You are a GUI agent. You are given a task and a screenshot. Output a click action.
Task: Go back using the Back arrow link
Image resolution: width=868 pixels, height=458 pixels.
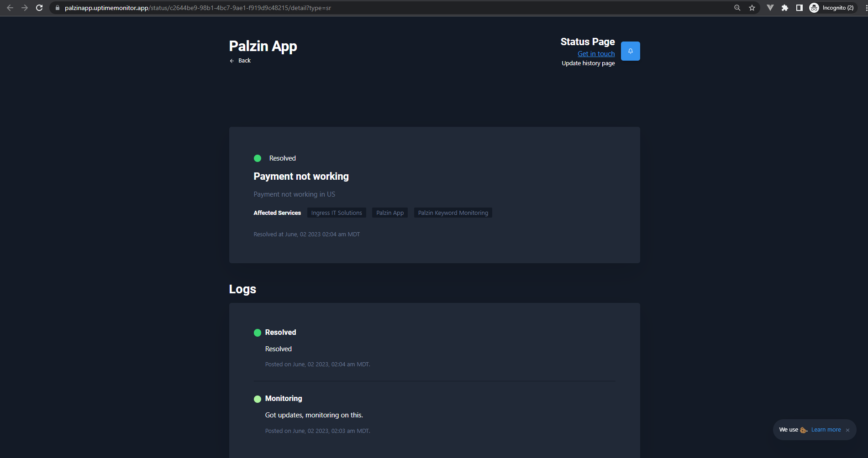point(240,61)
